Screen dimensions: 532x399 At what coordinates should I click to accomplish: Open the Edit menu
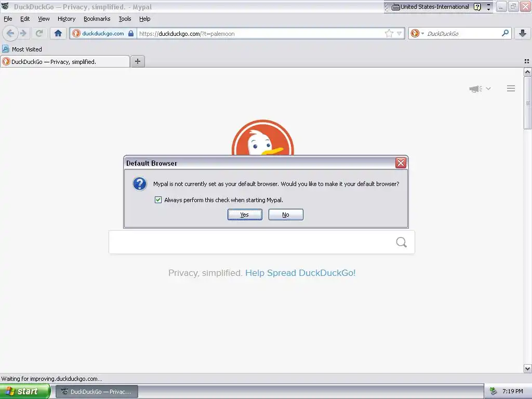[25, 19]
